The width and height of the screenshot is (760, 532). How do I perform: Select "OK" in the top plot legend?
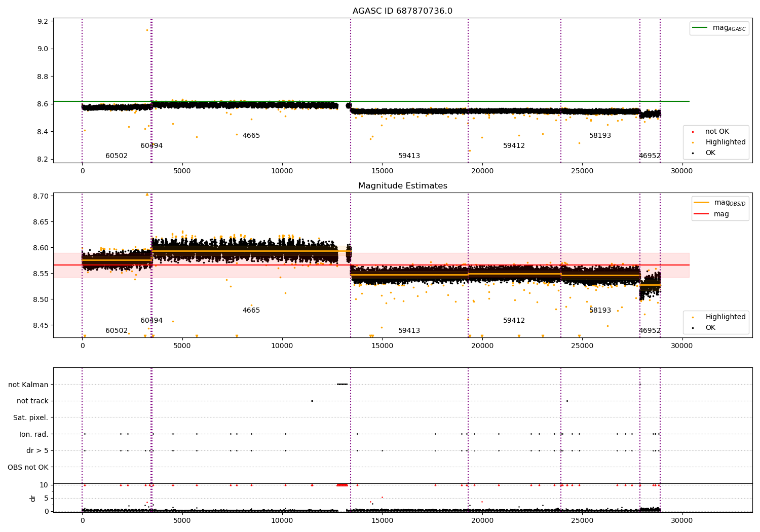(x=710, y=153)
